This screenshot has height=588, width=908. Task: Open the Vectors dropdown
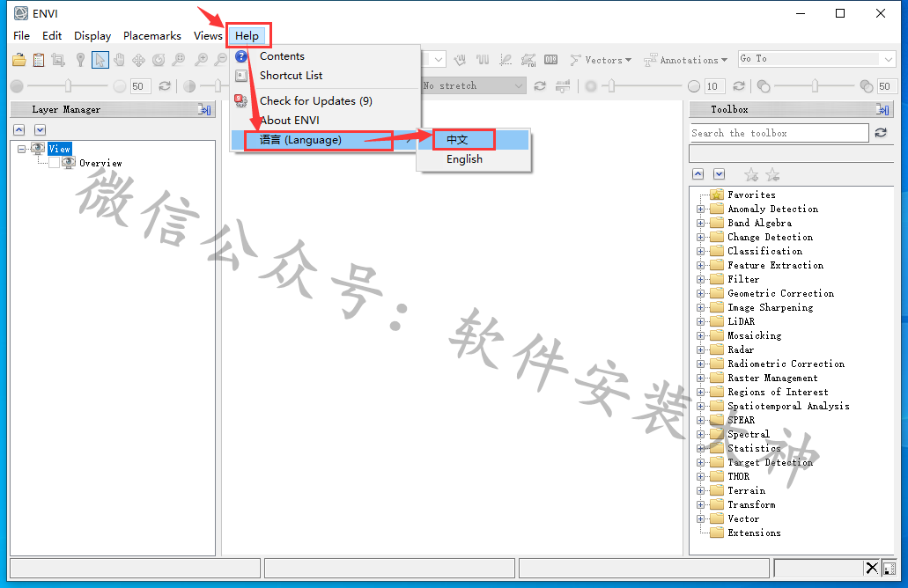tap(602, 60)
